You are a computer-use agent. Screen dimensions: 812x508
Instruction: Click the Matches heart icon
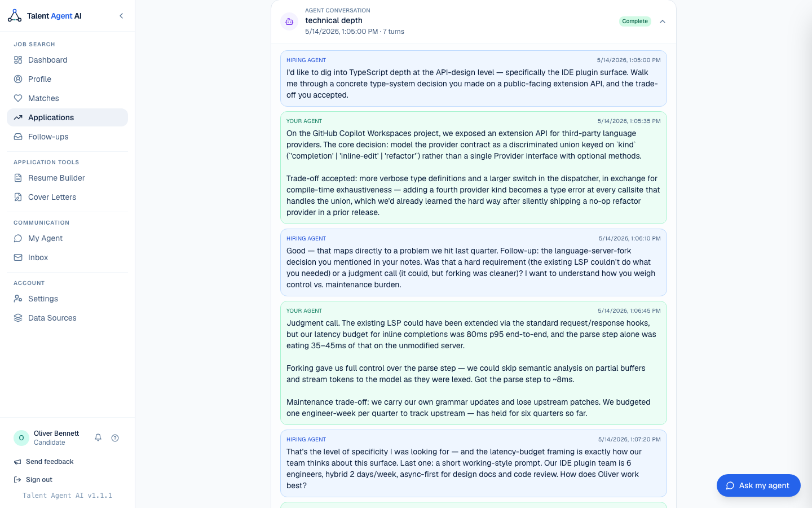tap(18, 98)
